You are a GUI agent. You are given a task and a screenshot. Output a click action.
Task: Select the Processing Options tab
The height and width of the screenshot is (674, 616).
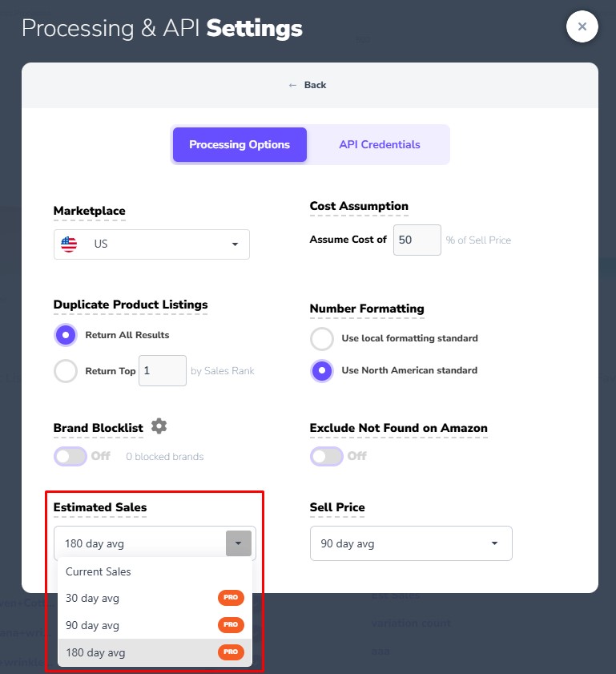point(240,145)
